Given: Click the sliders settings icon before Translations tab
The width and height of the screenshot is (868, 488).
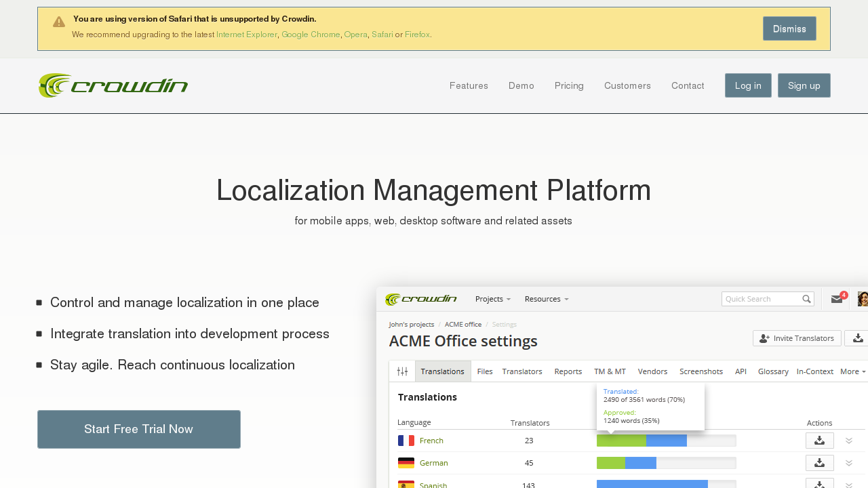Looking at the screenshot, I should 402,371.
